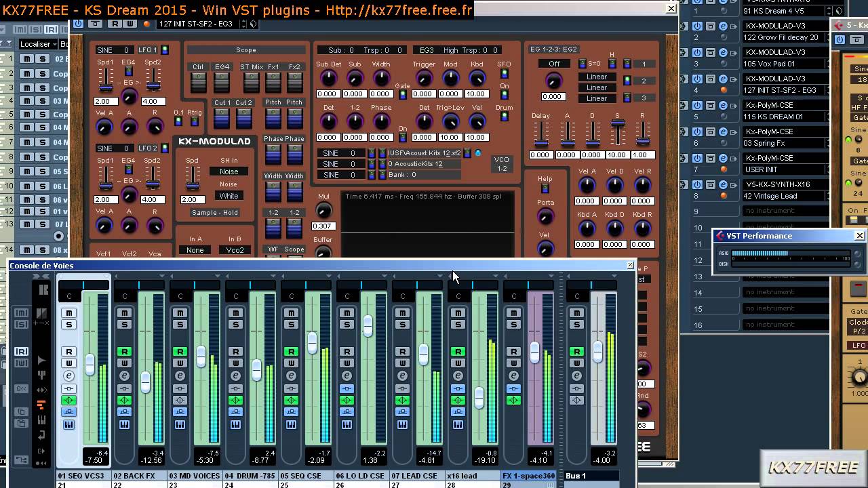
Task: Toggle the LFO 2 LED switch
Action: click(164, 148)
